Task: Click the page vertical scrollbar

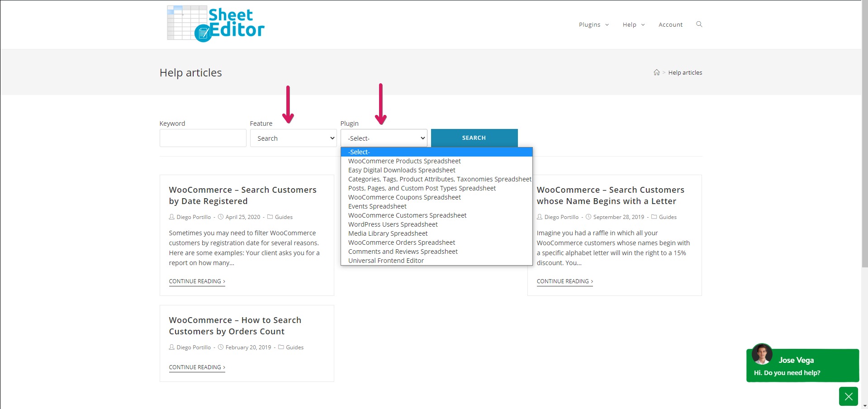Action: tap(863, 136)
